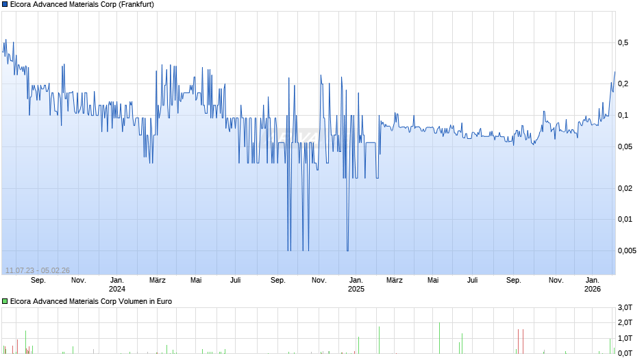Click the 0,02 price axis label
The image size is (644, 360).
pyautogui.click(x=625, y=188)
